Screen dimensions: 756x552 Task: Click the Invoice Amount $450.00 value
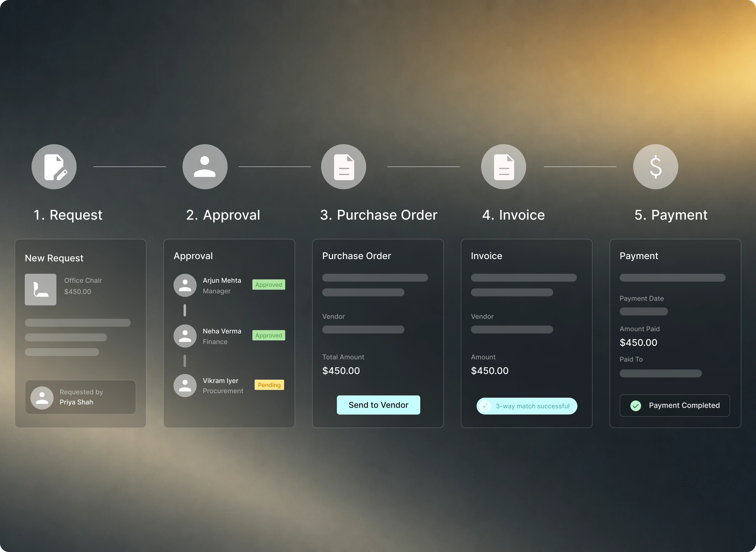pos(490,371)
